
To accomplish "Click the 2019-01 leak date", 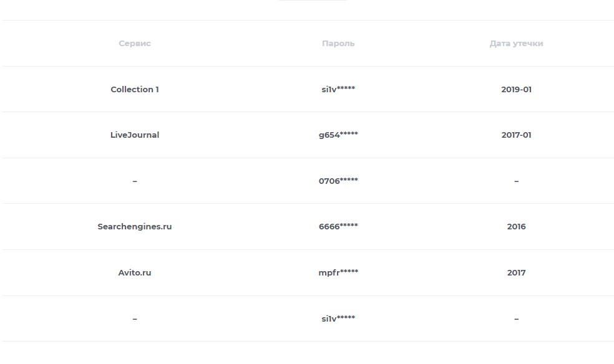I will click(x=516, y=89).
